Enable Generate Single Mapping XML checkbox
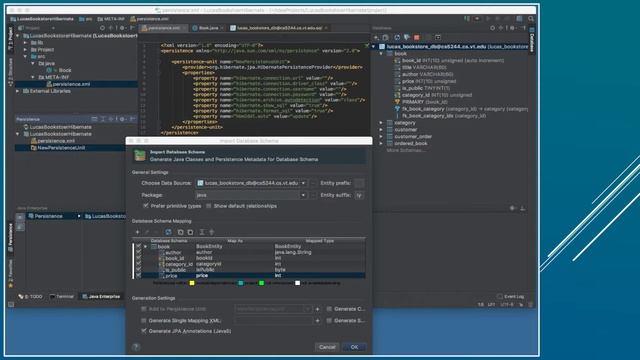640x360 pixels. coord(144,321)
